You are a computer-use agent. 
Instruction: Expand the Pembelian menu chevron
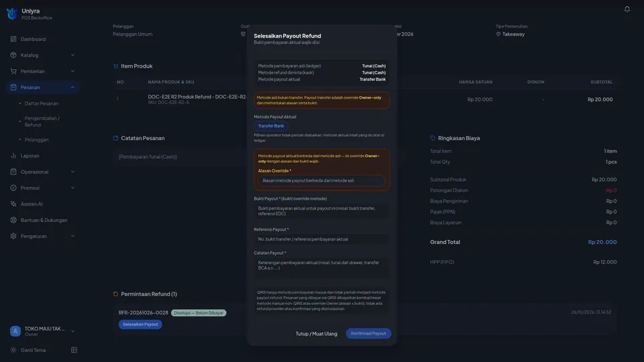coord(72,71)
